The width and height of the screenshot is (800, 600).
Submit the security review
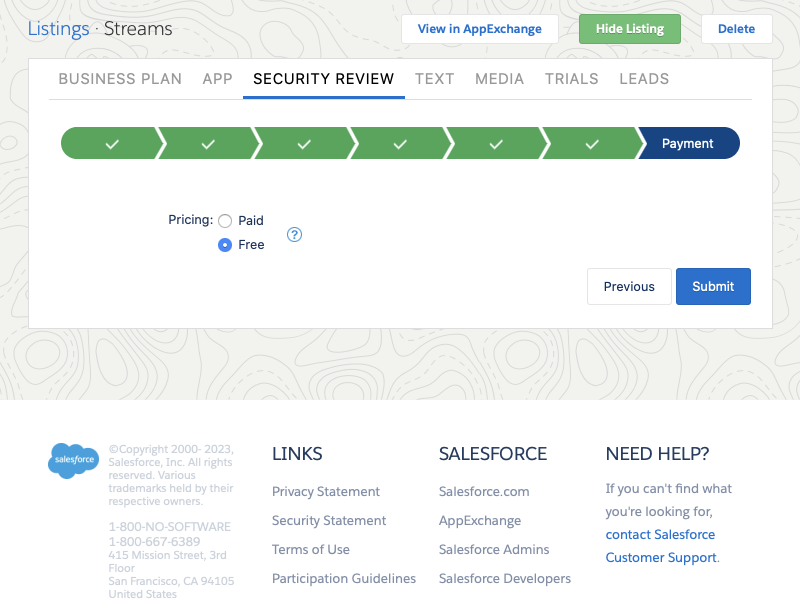713,286
